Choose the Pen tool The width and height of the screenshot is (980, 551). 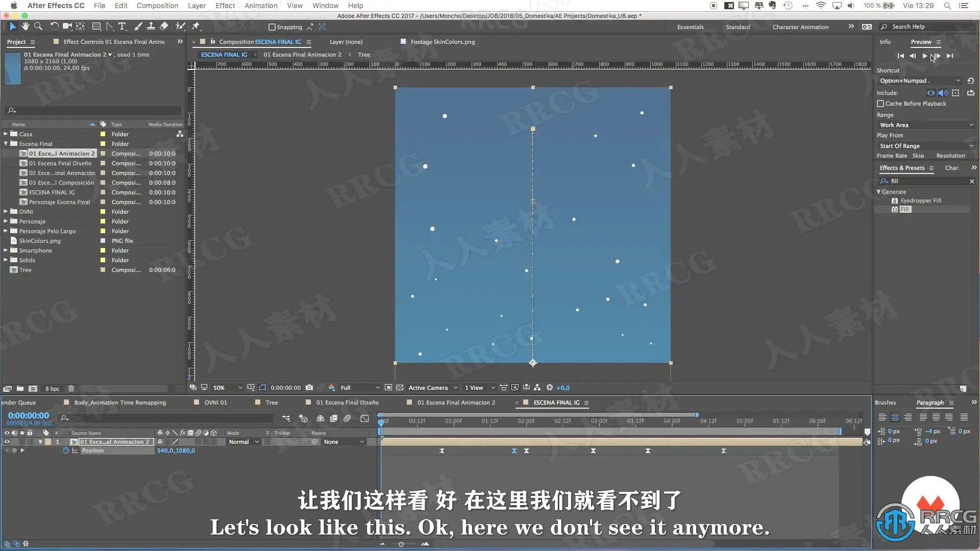point(110,27)
